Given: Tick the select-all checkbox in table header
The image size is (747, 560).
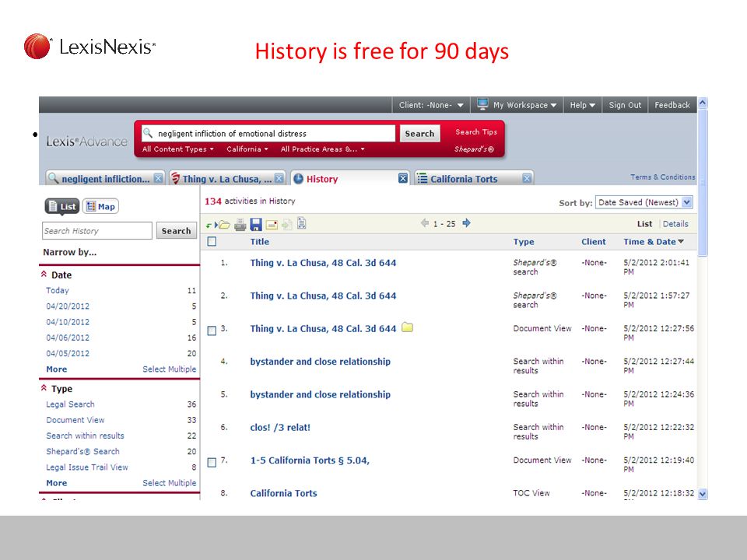Looking at the screenshot, I should click(212, 241).
